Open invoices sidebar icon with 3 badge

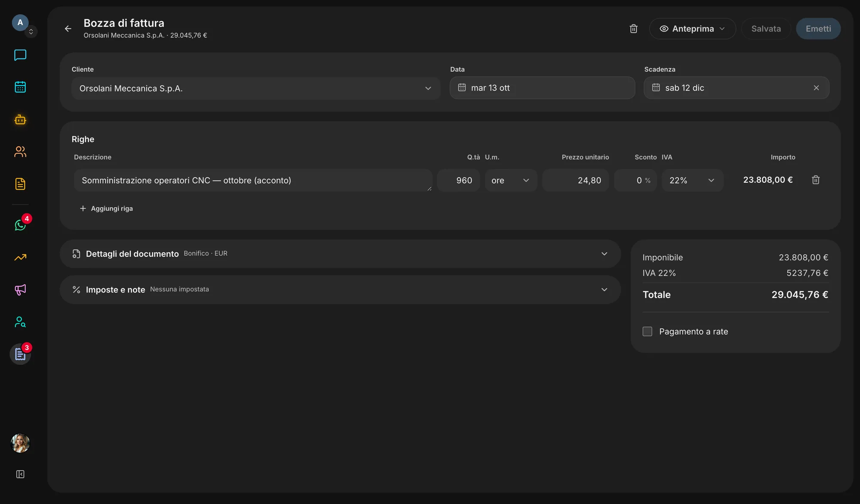click(20, 354)
